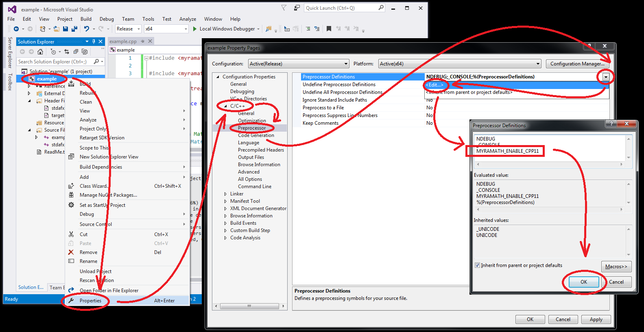Click the Open File toolbar icon
Image resolution: width=644 pixels, height=332 pixels.
coord(56,29)
